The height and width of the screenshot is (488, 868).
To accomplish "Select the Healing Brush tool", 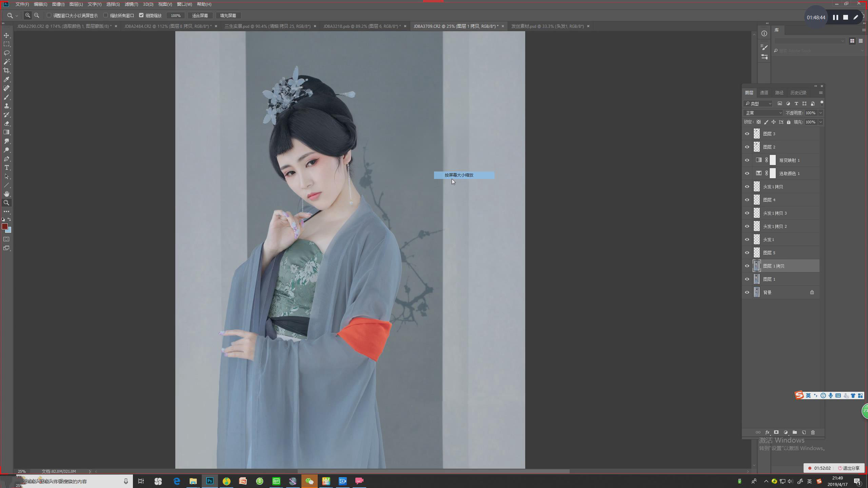I will [x=6, y=88].
